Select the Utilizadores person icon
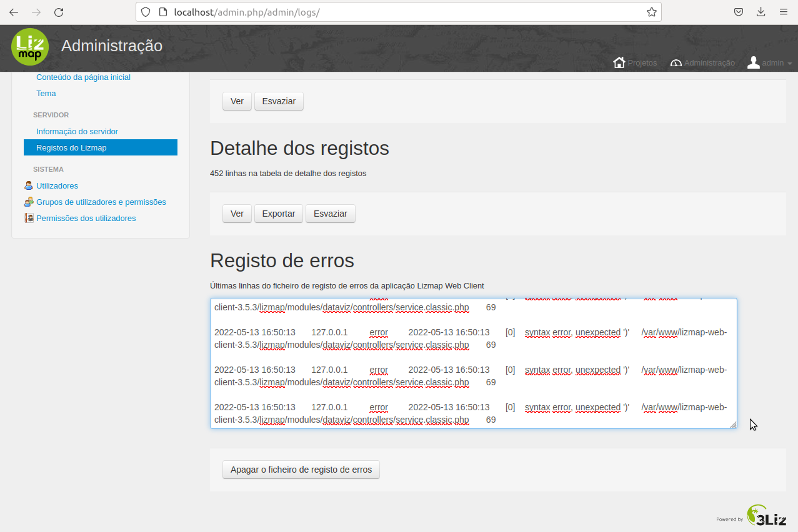 (x=28, y=185)
